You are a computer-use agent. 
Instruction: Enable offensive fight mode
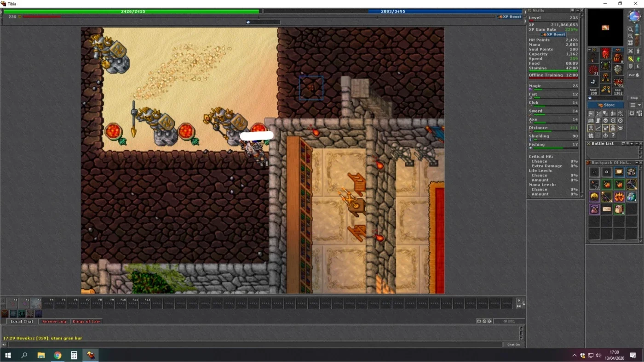pyautogui.click(x=630, y=51)
